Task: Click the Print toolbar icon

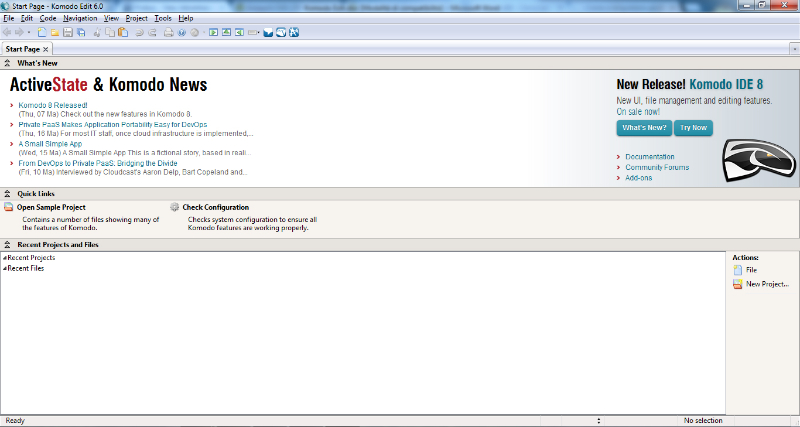Action: (x=168, y=32)
